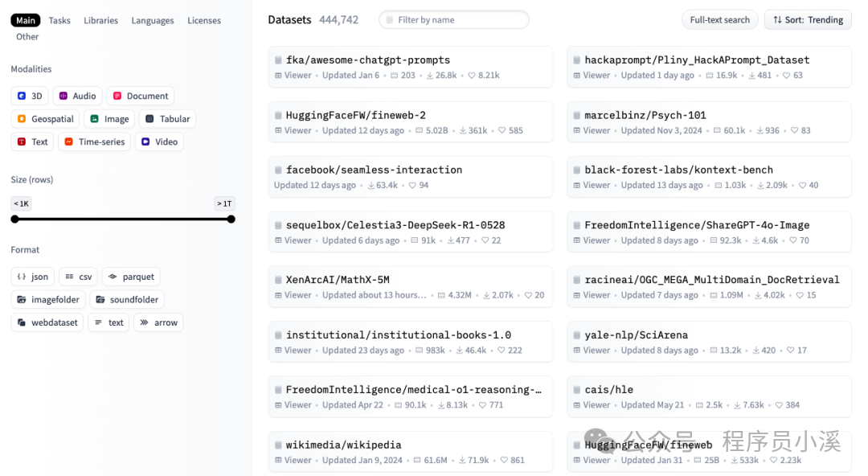The height and width of the screenshot is (476, 868).
Task: Click the Filter by name field
Action: [x=454, y=20]
